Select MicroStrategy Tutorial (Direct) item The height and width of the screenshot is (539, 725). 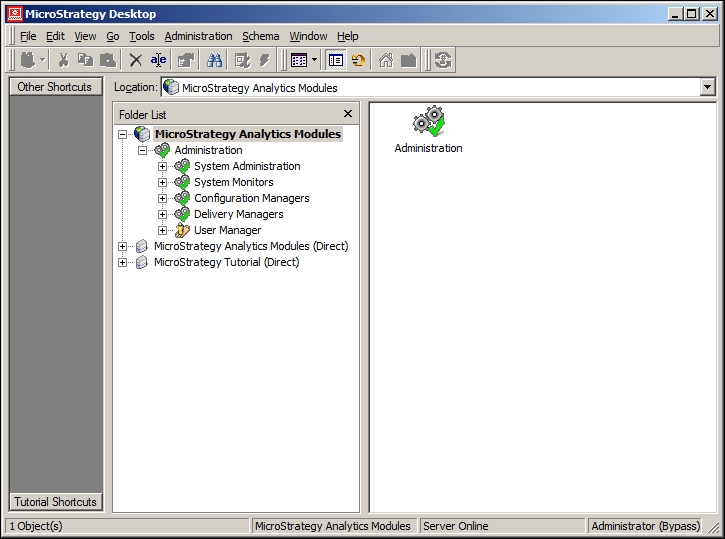coord(227,262)
